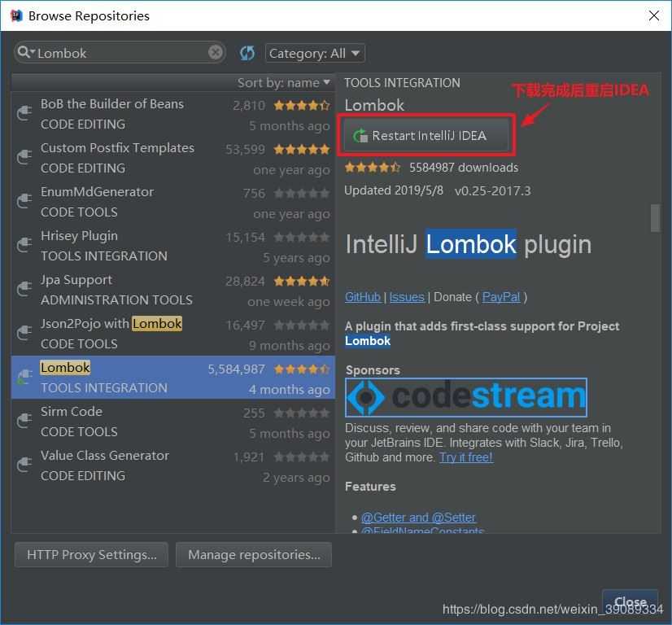Select Sirm Code plugin

[172, 422]
